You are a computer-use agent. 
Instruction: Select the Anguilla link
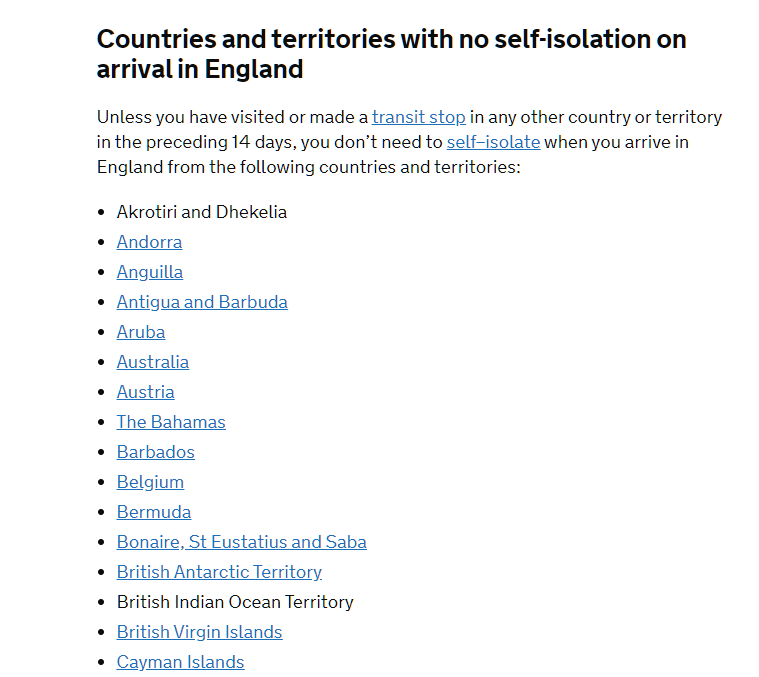(149, 272)
